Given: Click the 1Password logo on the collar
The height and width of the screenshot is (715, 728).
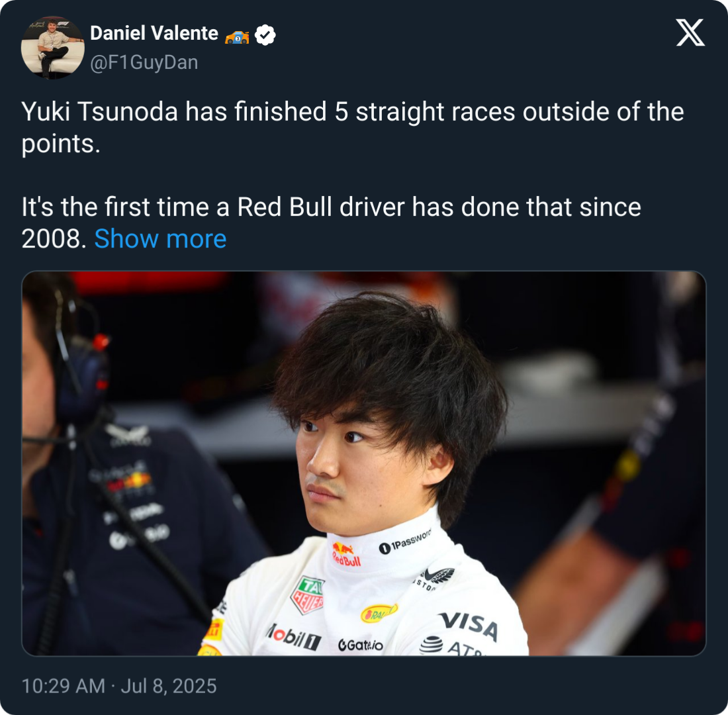Looking at the screenshot, I should point(405,542).
